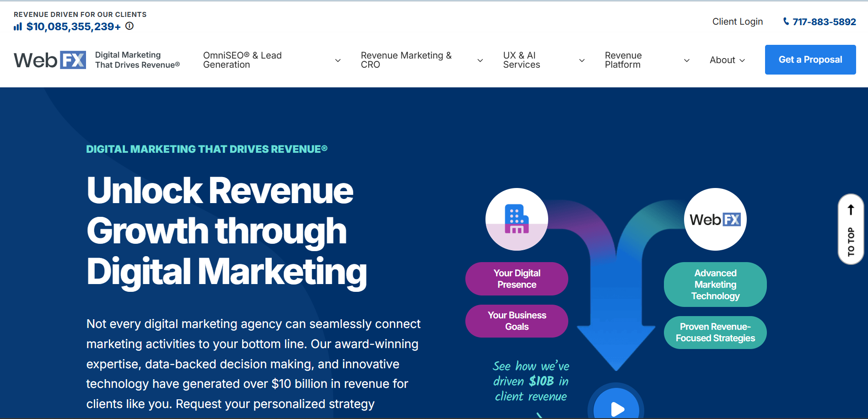Expand the About navigation chevron
This screenshot has height=419, width=868.
[x=742, y=60]
